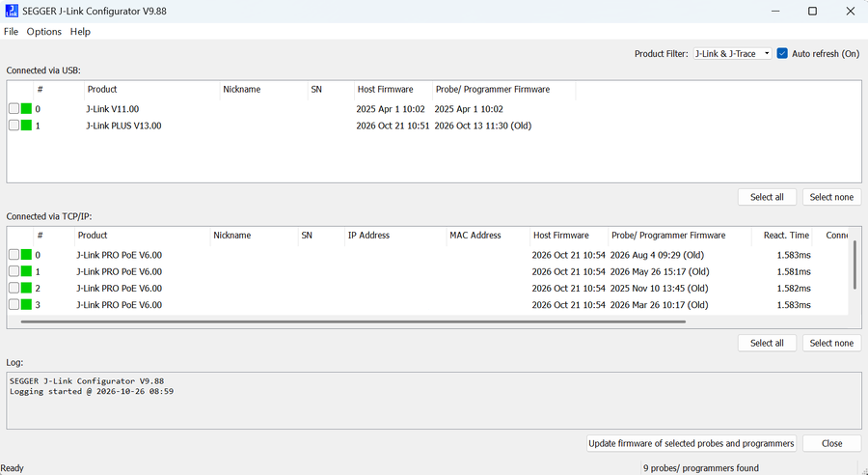Click USB list Host Firmware column header
Image resolution: width=868 pixels, height=475 pixels.
[x=393, y=89]
